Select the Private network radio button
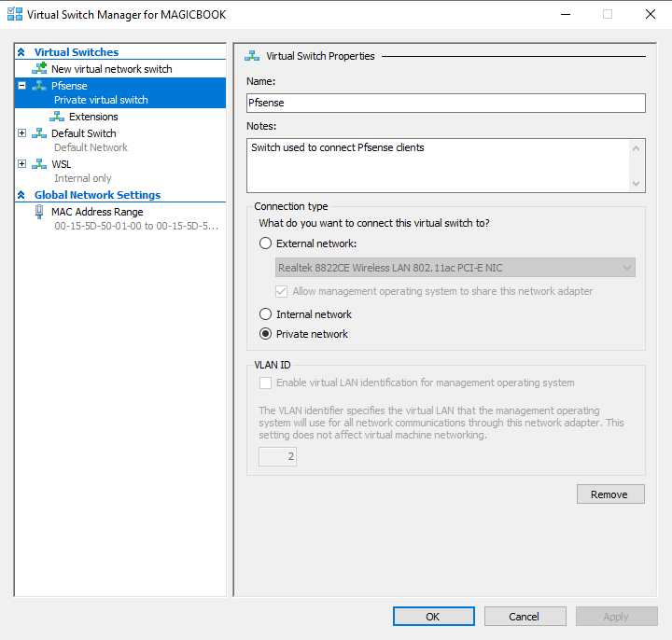The image size is (672, 640). (x=265, y=334)
